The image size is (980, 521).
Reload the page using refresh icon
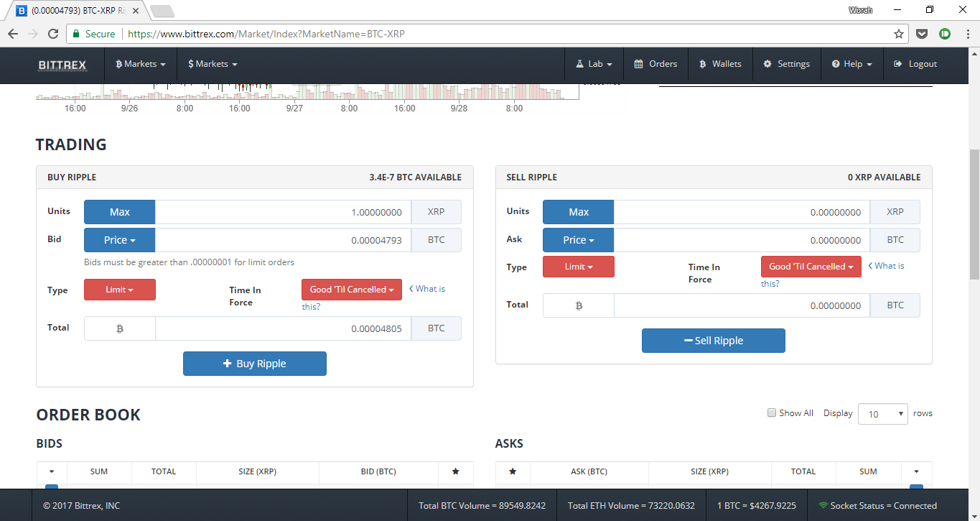point(52,34)
